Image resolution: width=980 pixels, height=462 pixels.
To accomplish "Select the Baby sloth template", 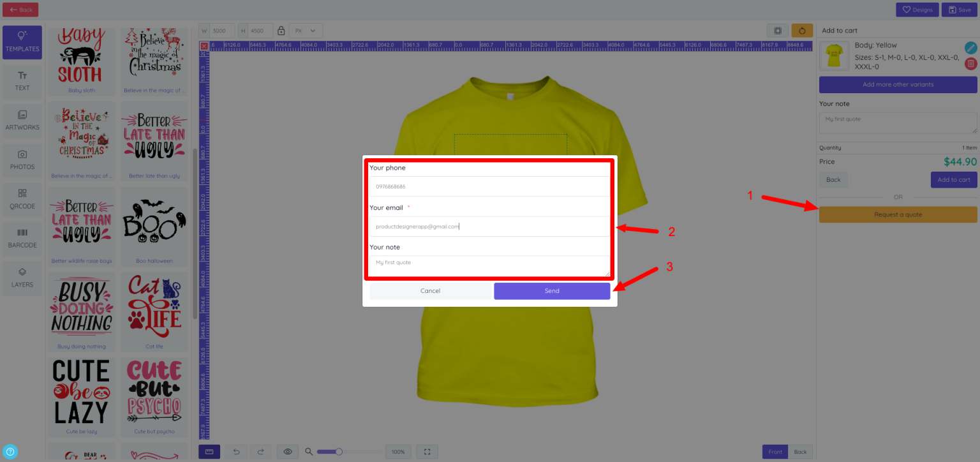I will click(x=82, y=61).
